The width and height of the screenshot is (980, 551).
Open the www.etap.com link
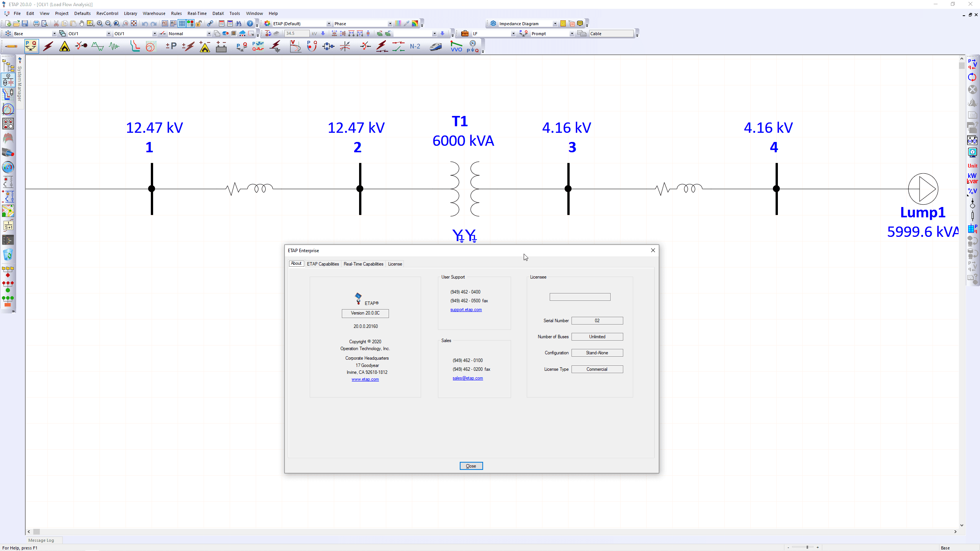(x=365, y=379)
